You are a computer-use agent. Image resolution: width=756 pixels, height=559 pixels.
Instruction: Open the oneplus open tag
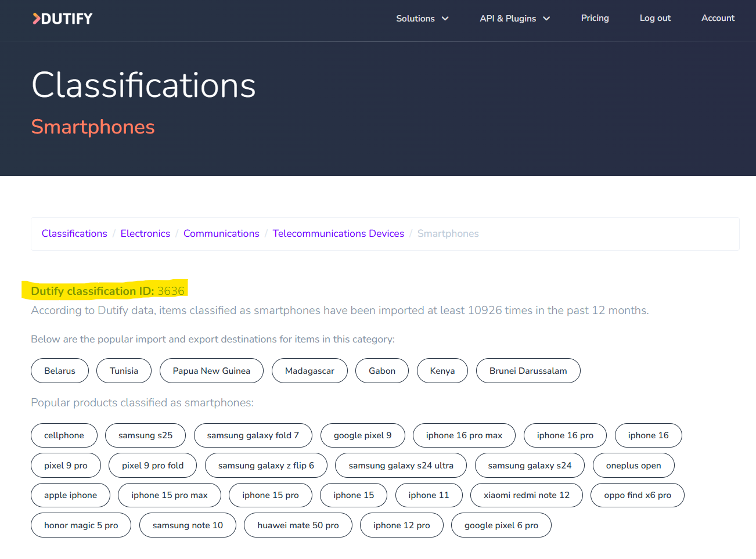[633, 466]
